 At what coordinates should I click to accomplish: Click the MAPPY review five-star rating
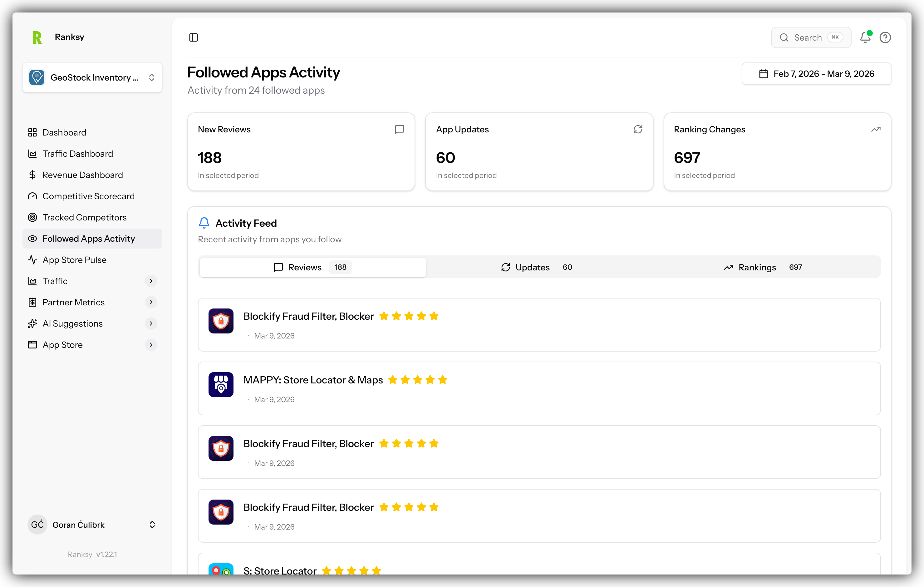pyautogui.click(x=417, y=380)
